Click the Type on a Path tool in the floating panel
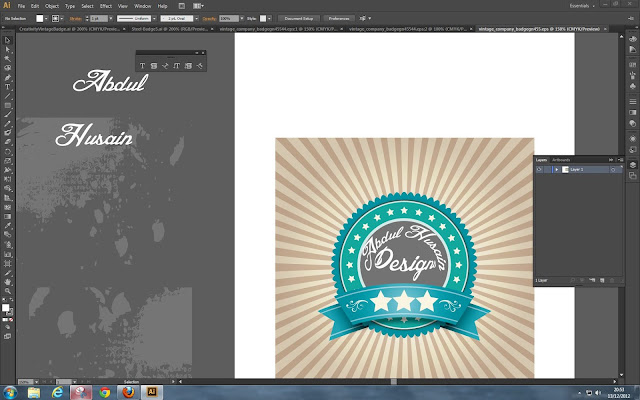This screenshot has height=400, width=640. click(165, 66)
